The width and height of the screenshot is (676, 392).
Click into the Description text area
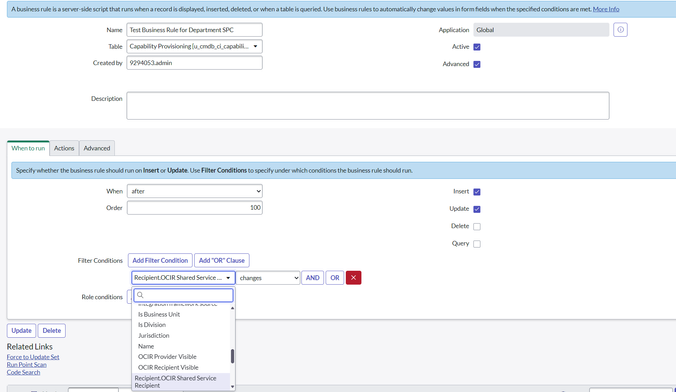pos(368,106)
